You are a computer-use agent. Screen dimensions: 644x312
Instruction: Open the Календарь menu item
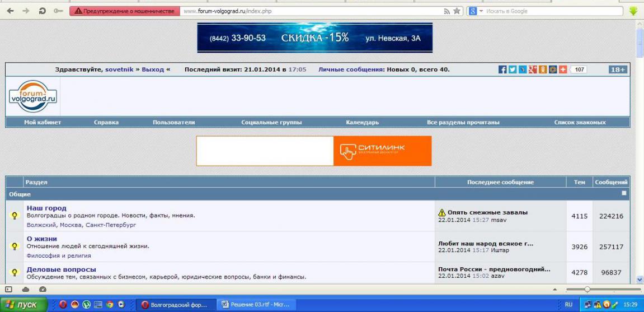[x=362, y=122]
